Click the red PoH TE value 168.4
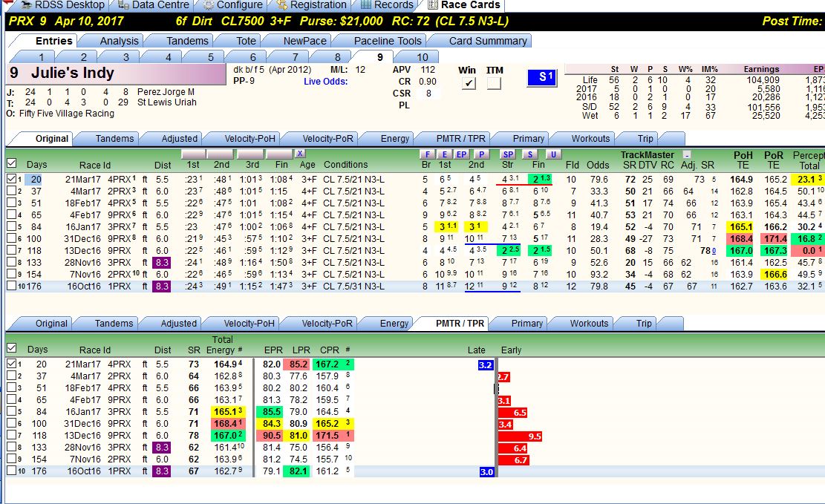Screen dimensions: 825x504 741,238
